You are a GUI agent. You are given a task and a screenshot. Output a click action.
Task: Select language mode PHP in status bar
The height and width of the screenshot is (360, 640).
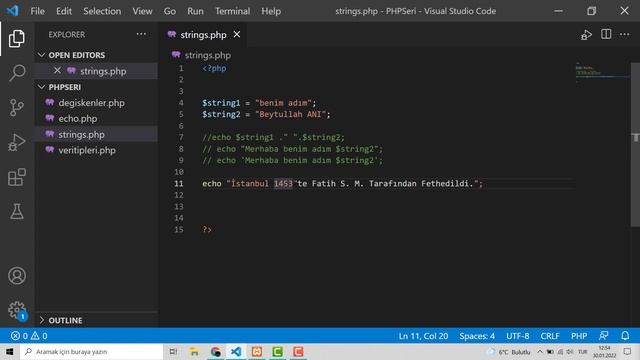579,336
